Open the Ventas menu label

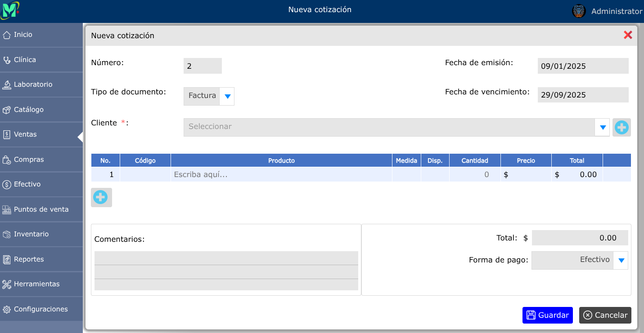tap(25, 134)
